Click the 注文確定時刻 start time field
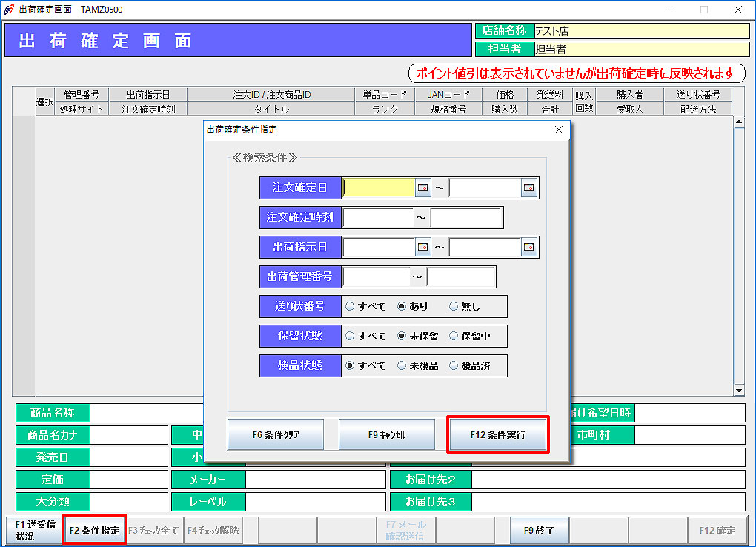Image resolution: width=756 pixels, height=547 pixels. tap(377, 218)
